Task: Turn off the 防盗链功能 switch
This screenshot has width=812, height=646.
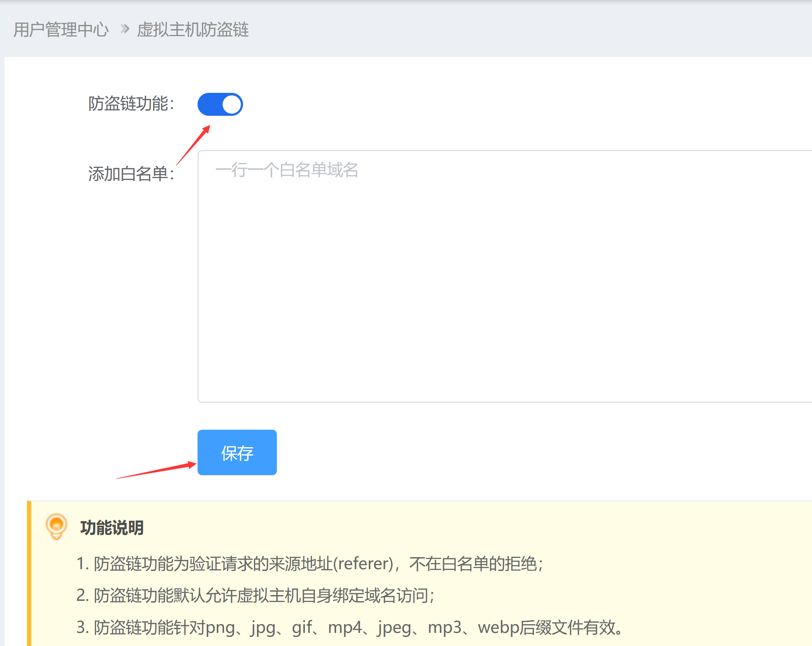Action: pos(220,105)
